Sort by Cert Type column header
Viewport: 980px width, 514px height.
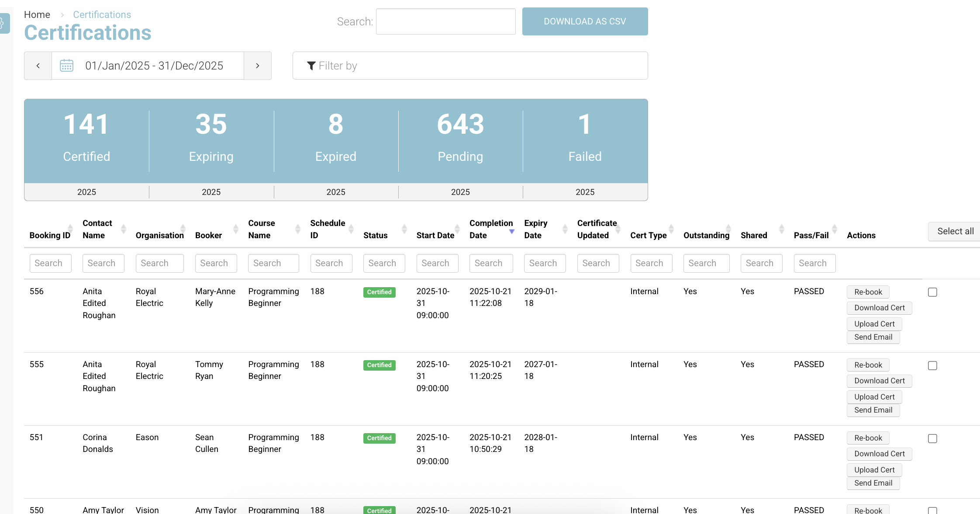[648, 235]
